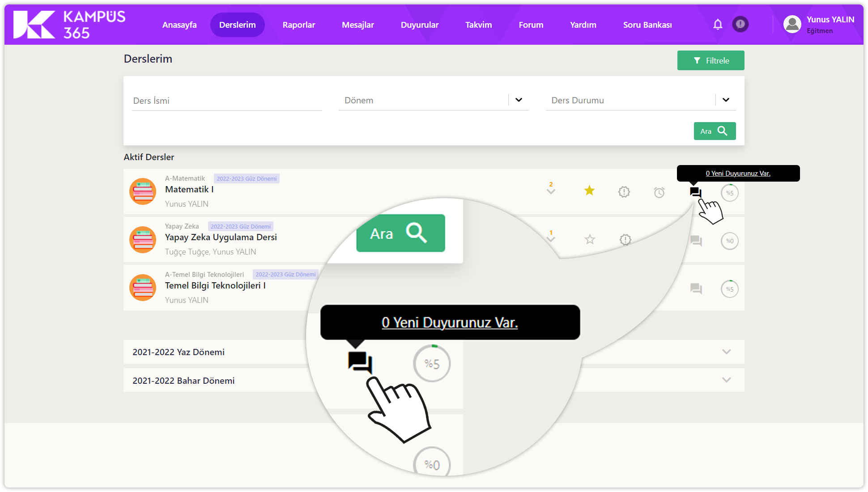
Task: Go to Raporlar menu
Action: pyautogui.click(x=298, y=25)
